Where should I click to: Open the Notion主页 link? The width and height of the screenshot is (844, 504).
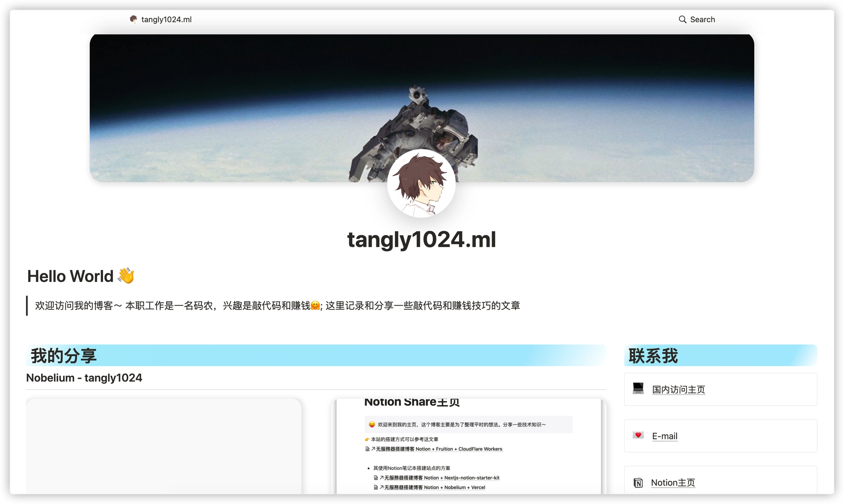(x=673, y=483)
